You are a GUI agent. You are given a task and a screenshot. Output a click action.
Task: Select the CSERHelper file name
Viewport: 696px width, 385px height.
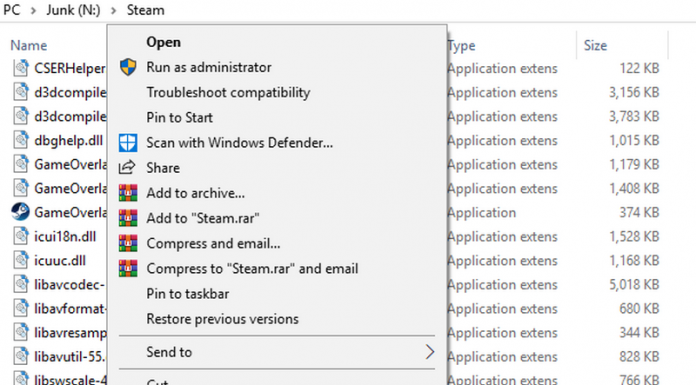pyautogui.click(x=70, y=68)
